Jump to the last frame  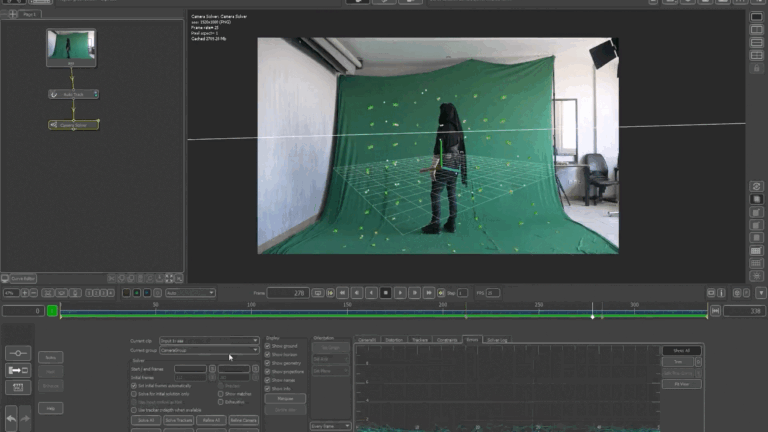click(x=429, y=293)
